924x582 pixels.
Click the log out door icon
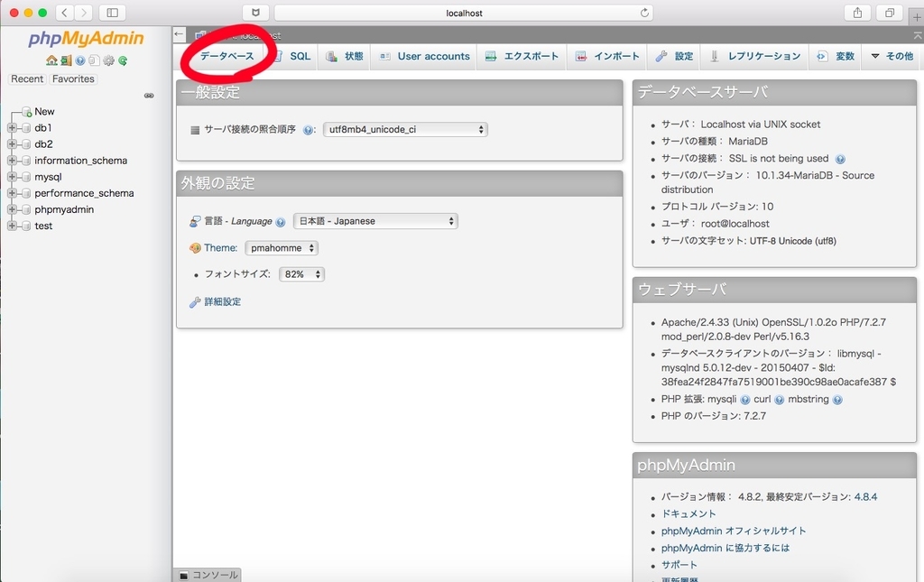[66, 60]
